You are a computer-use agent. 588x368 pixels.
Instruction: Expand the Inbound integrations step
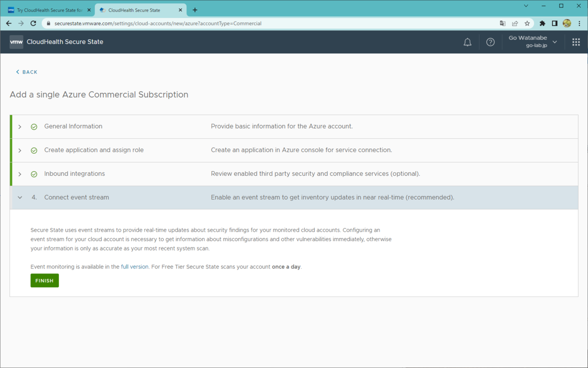click(x=20, y=174)
